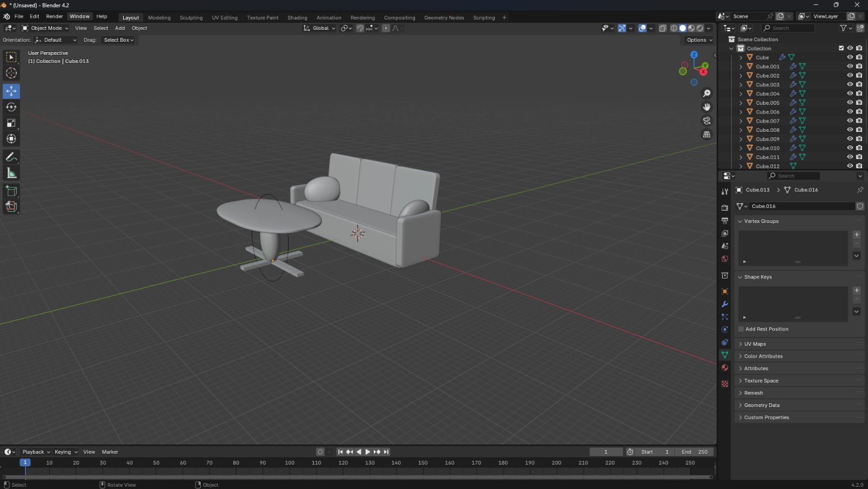Image resolution: width=868 pixels, height=489 pixels.
Task: Select the Select Box tool icon
Action: coord(11,57)
